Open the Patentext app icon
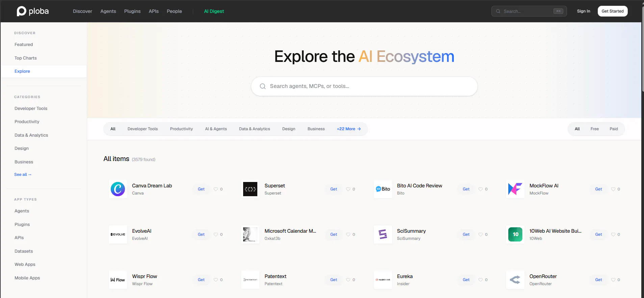Viewport: 644px width, 298px height. pyautogui.click(x=250, y=280)
